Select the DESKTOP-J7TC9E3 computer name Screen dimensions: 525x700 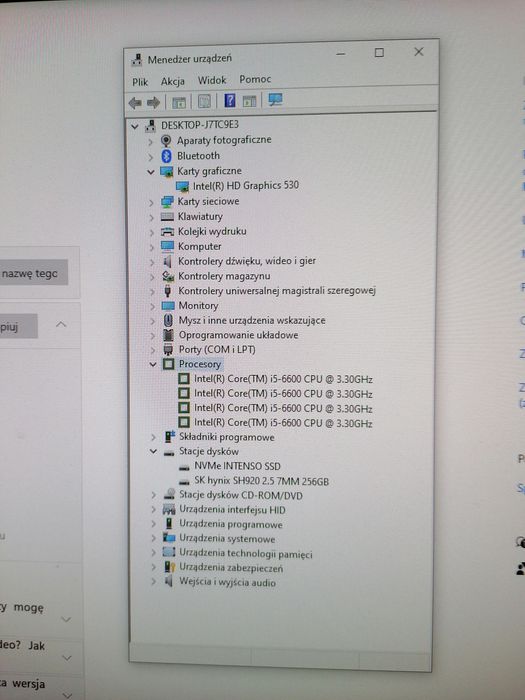coord(200,125)
